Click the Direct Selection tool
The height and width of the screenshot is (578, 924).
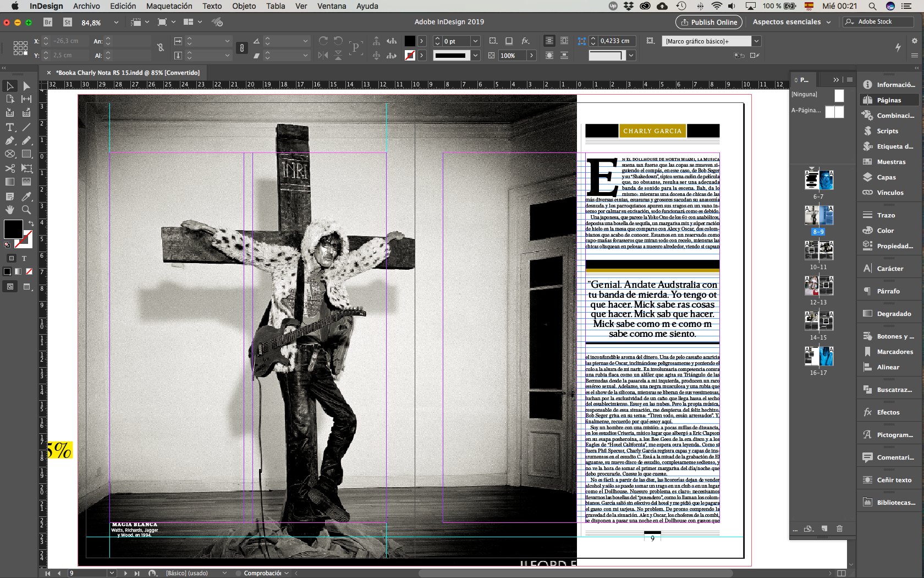click(x=26, y=86)
